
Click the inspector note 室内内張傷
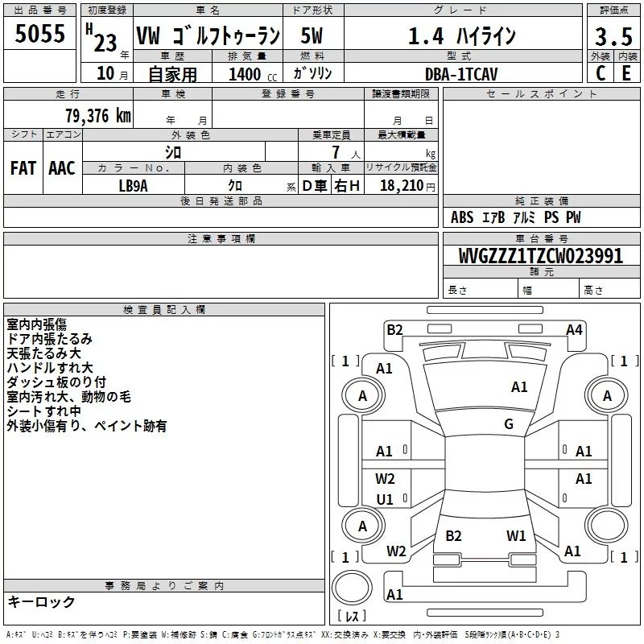coord(36,324)
